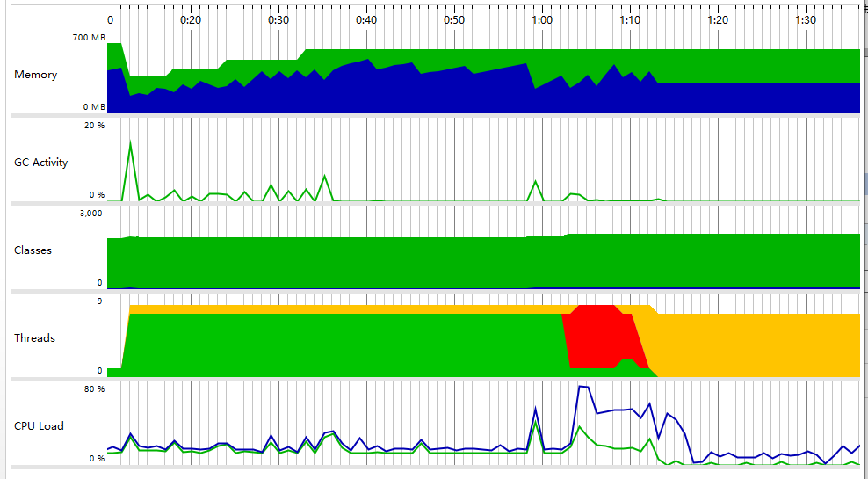Image resolution: width=868 pixels, height=479 pixels.
Task: Click the 9 Threads axis label
Action: coord(99,301)
